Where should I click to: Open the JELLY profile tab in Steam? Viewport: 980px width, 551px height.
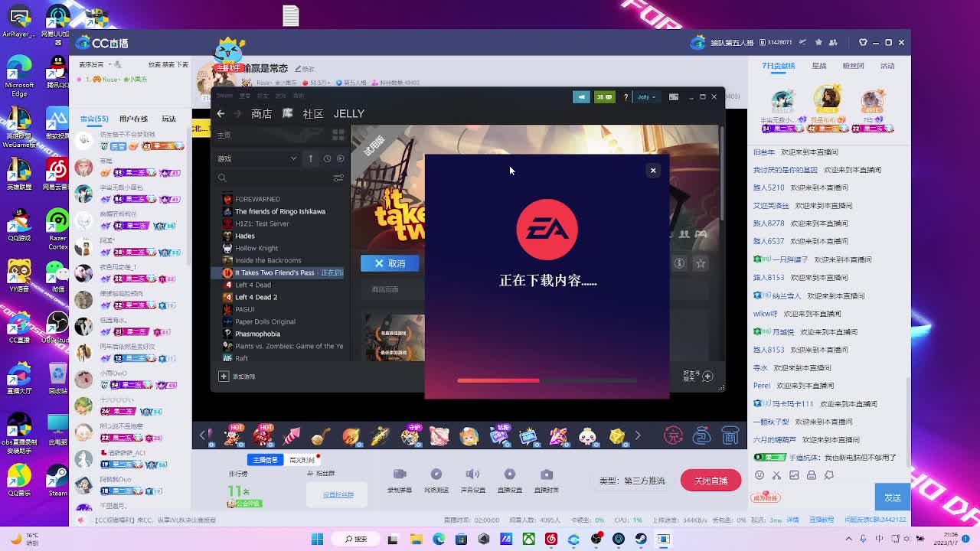pos(348,113)
